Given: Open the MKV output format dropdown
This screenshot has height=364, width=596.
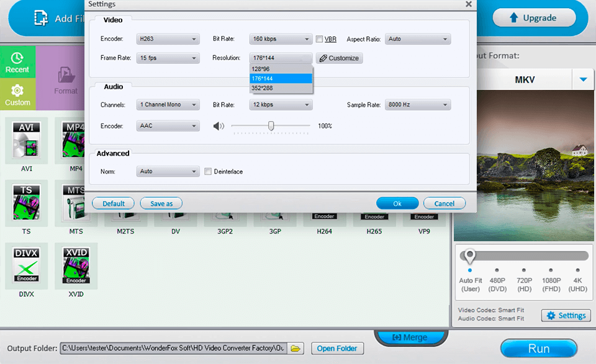Looking at the screenshot, I should [x=582, y=79].
